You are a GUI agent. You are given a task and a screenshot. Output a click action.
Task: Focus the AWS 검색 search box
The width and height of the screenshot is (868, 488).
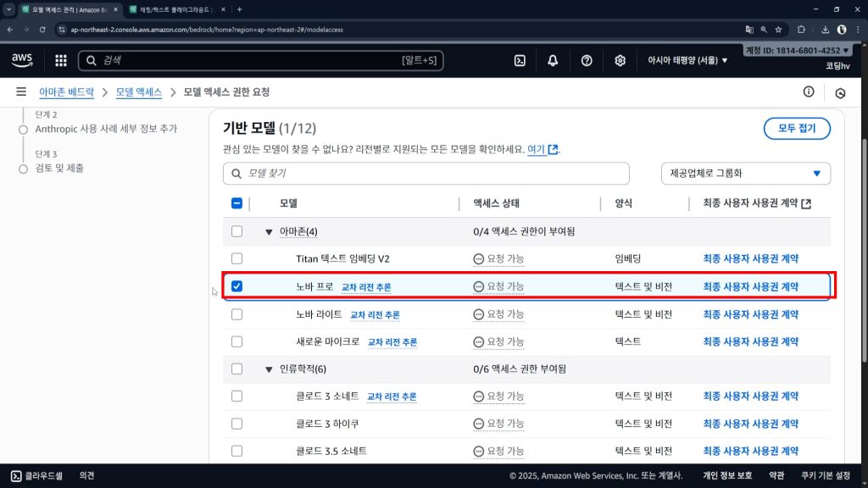point(260,60)
